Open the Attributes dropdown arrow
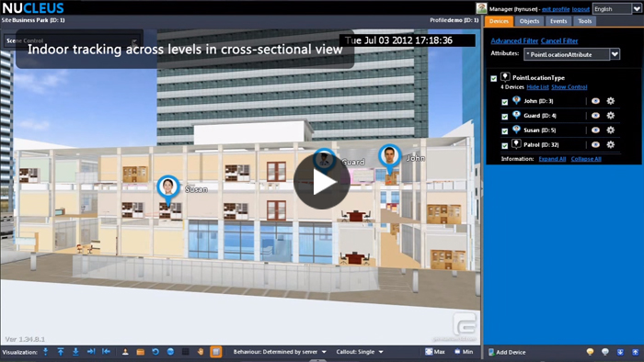Screen dimensions: 644x362 [615, 54]
